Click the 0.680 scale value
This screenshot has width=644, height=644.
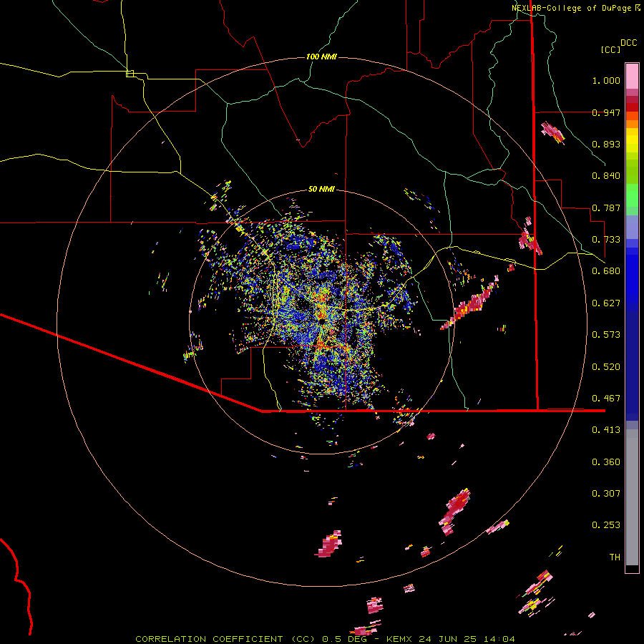606,271
